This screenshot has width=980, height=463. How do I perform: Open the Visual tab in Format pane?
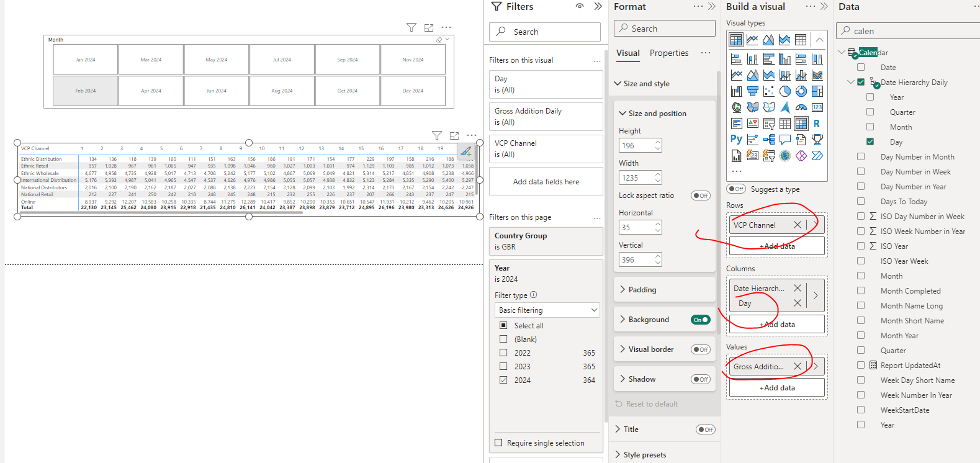(x=628, y=53)
